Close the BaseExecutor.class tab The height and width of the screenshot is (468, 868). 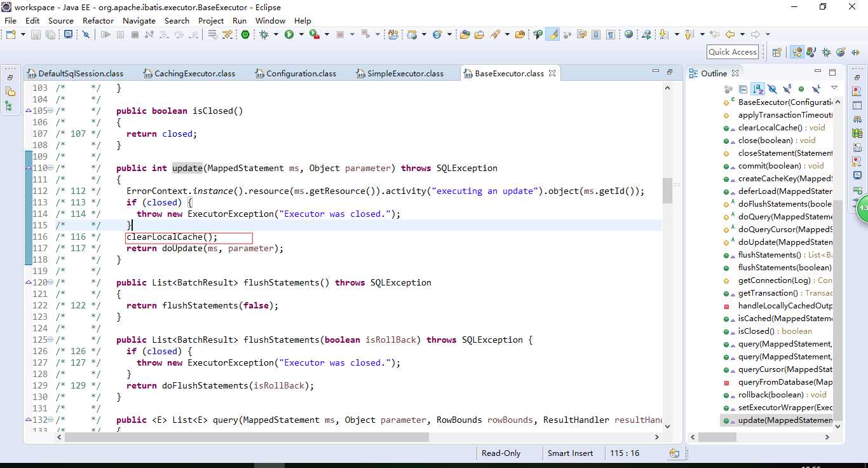click(552, 73)
